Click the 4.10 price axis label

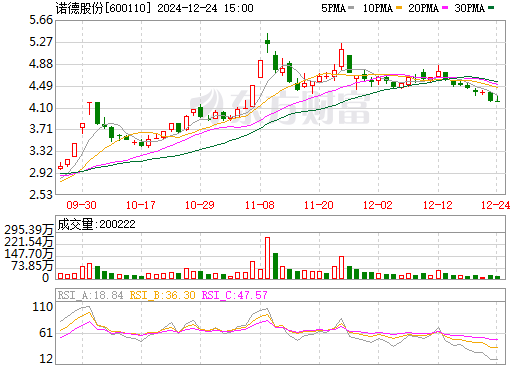pyautogui.click(x=41, y=108)
